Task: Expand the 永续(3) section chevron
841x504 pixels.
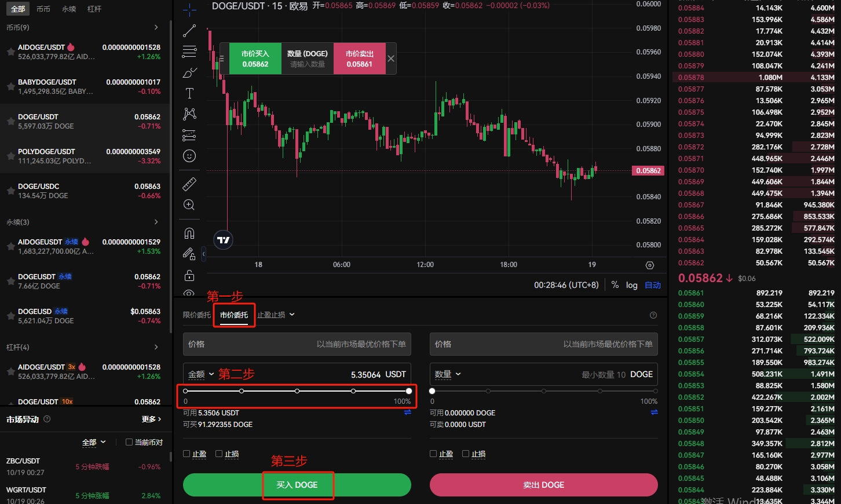Action: 156,222
